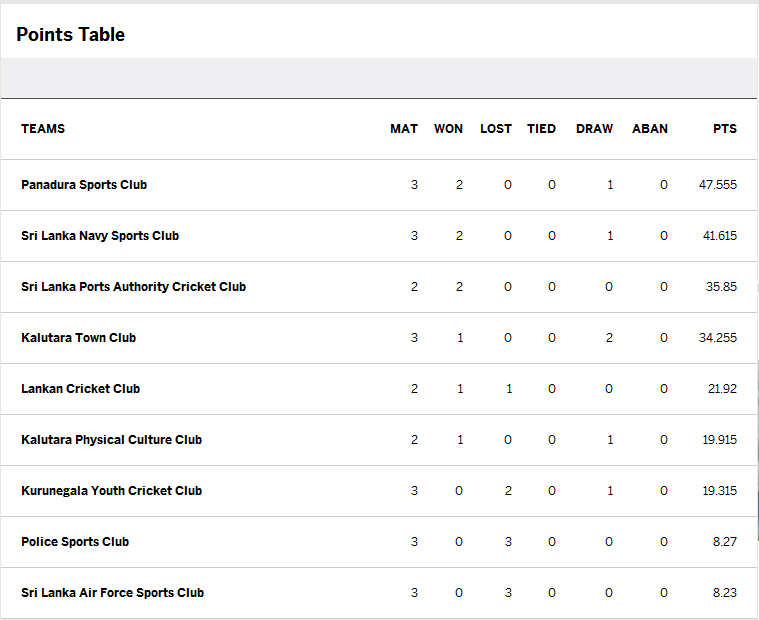Click the WON column header
Image resolution: width=759 pixels, height=620 pixels.
tap(448, 129)
